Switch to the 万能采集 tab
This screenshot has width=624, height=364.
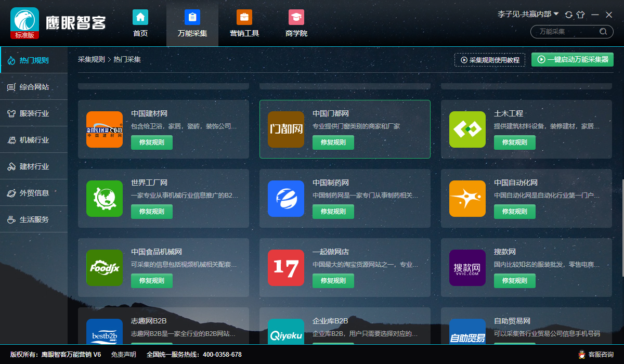click(x=192, y=24)
